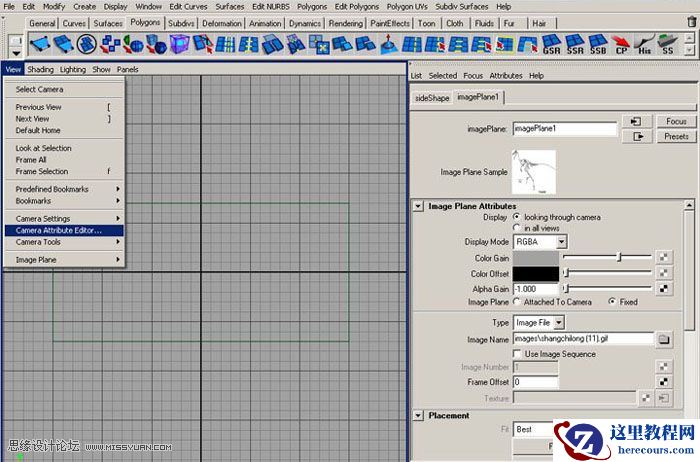
Task: Switch to the Rendering shelf tab
Action: pyautogui.click(x=346, y=23)
